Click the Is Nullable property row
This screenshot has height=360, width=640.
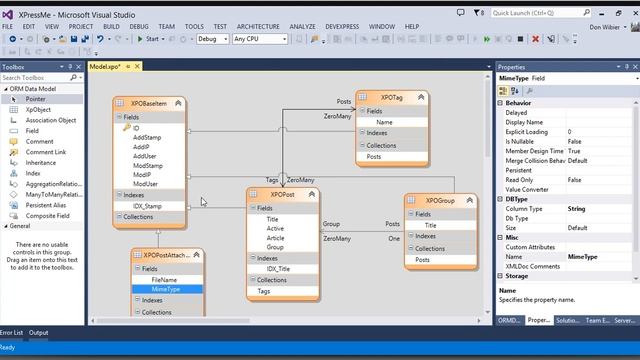[567, 141]
